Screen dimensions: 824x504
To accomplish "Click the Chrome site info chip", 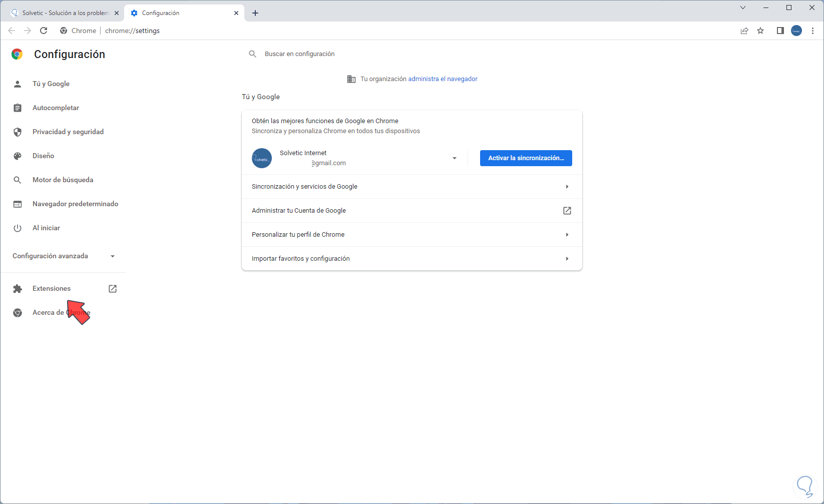I will click(78, 31).
